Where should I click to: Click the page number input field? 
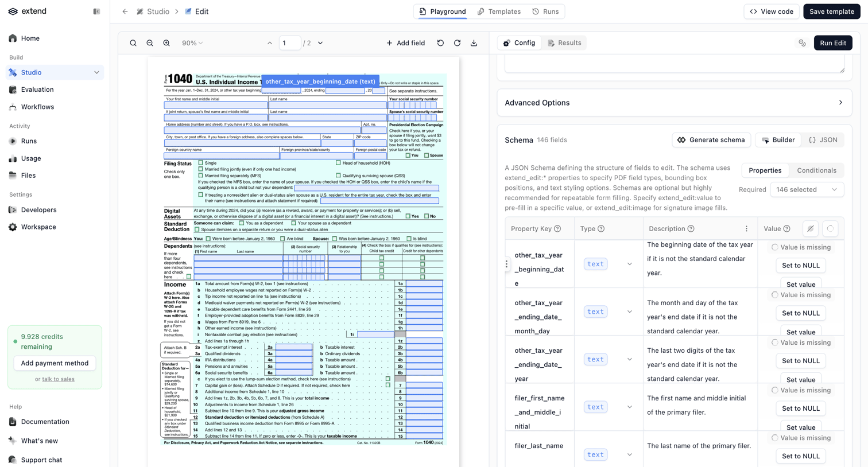click(290, 43)
